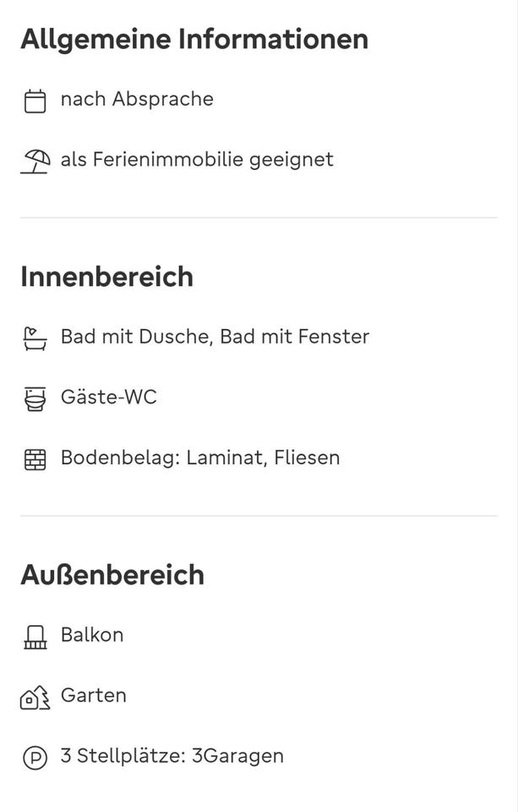This screenshot has width=518, height=812.
Task: Tap the balcony icon
Action: click(x=35, y=636)
